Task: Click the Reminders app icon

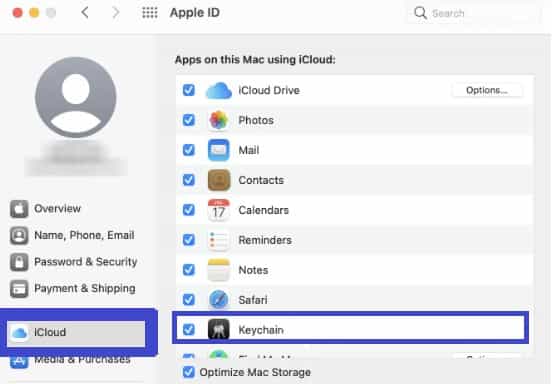Action: 219,240
